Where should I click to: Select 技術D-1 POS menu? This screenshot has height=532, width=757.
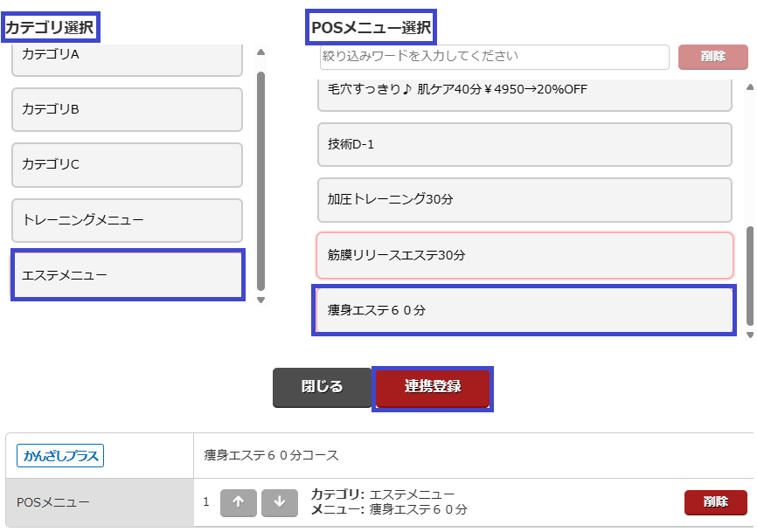coord(524,144)
